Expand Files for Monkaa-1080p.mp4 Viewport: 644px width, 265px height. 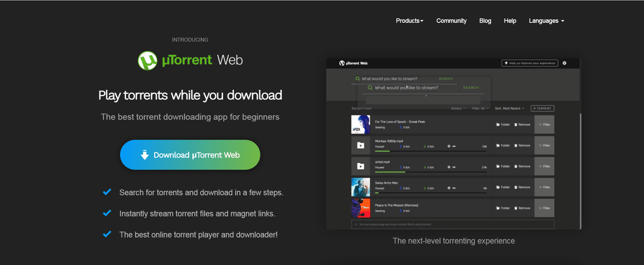click(x=544, y=146)
